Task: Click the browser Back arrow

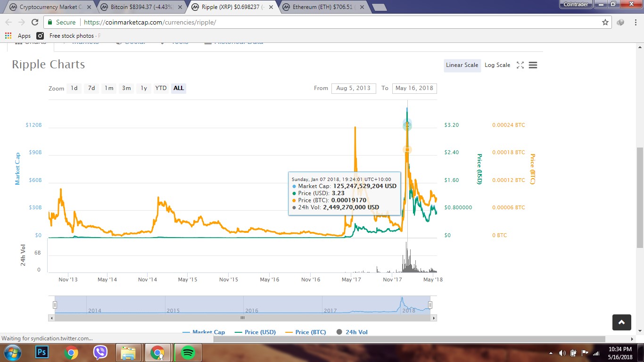Action: (x=8, y=22)
